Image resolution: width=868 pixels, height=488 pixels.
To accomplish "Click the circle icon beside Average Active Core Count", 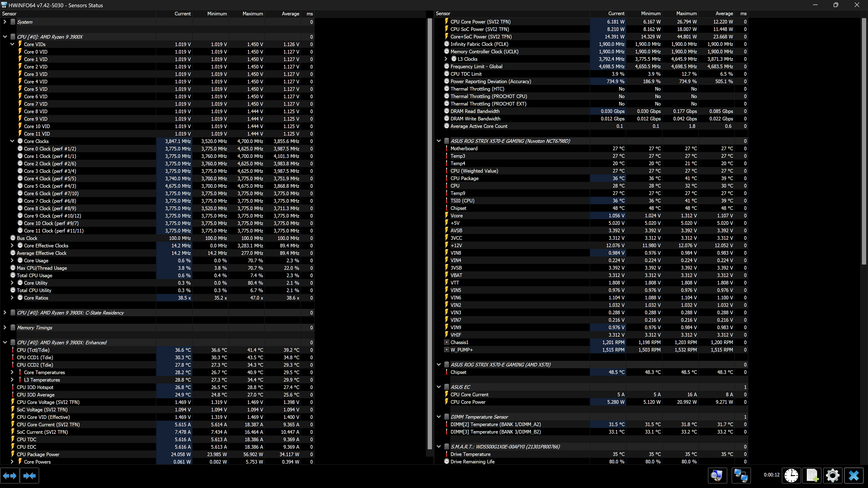I will coord(446,126).
